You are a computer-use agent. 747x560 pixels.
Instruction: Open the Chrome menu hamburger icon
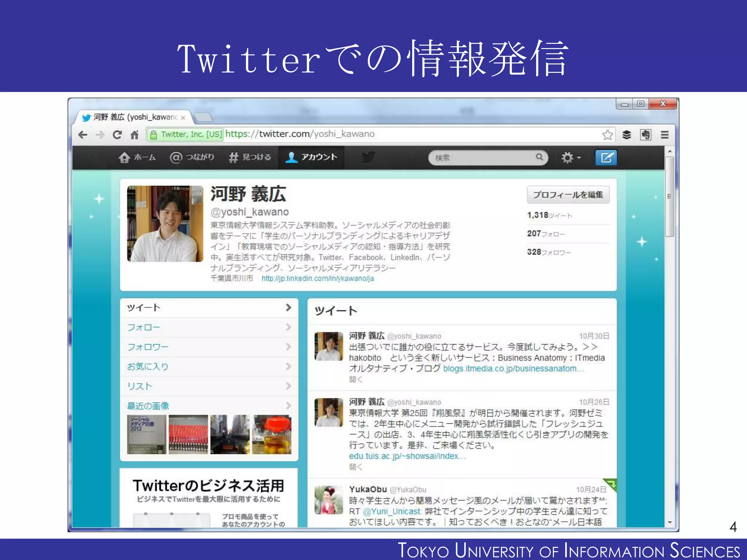[x=665, y=135]
